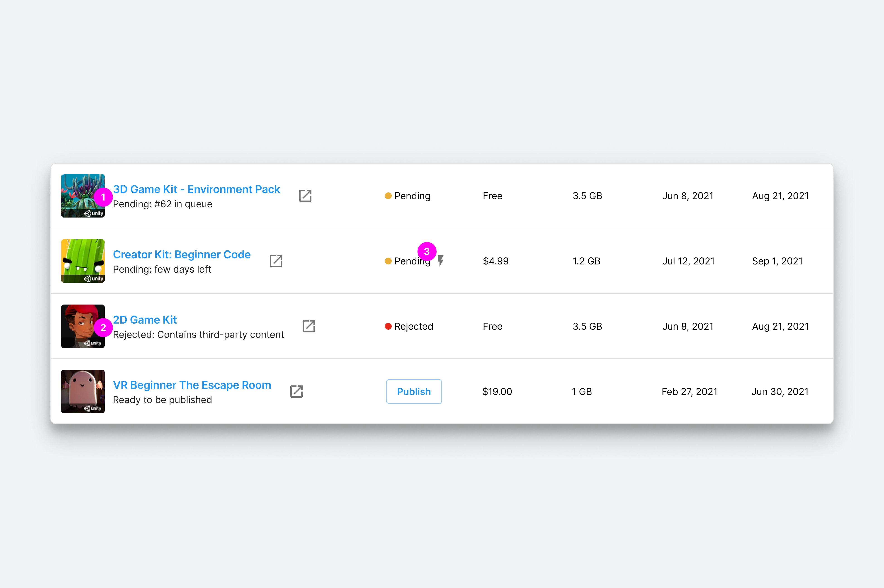This screenshot has height=588, width=884.
Task: Select the Creator Kit cactus thumbnail
Action: click(83, 261)
